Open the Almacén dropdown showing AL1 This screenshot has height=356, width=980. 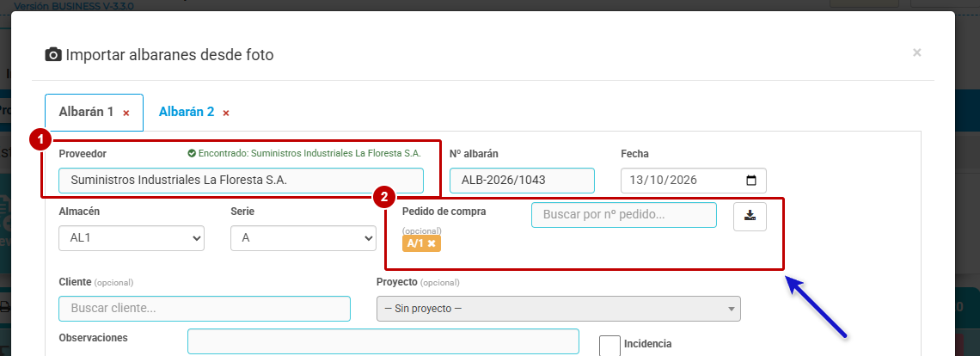point(132,238)
